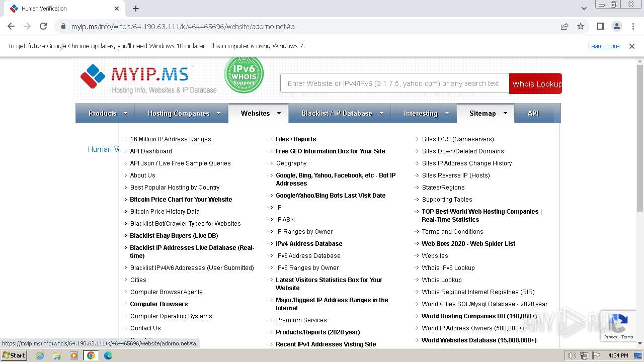Open Blacklist Ebay Buyers (Live DB)
The width and height of the screenshot is (644, 362).
coord(174,236)
